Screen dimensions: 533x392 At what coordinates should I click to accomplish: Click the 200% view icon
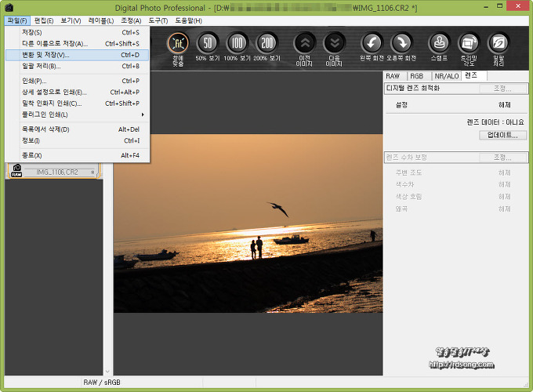tap(268, 43)
